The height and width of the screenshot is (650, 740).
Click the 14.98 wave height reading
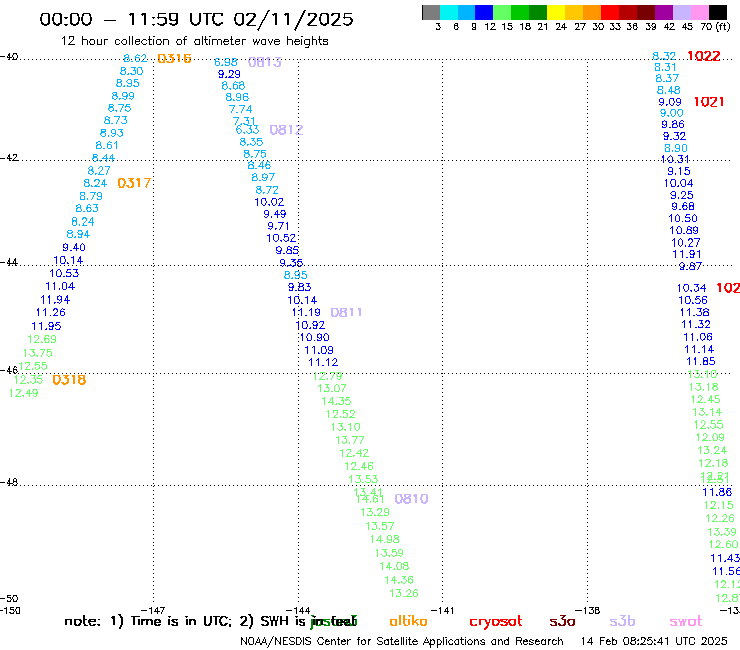point(384,540)
